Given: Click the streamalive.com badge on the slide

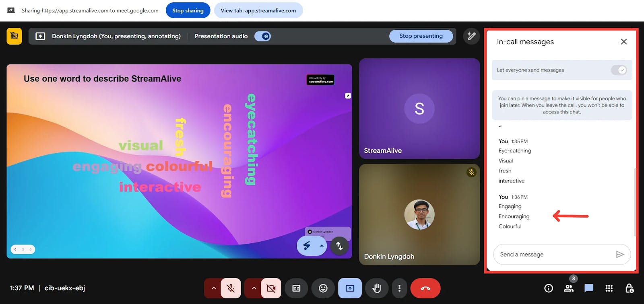Looking at the screenshot, I should (x=320, y=80).
